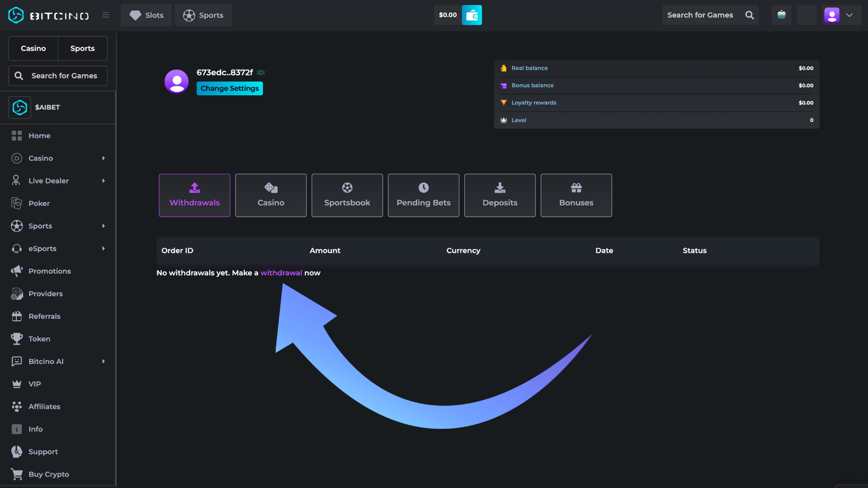Click the $AIBET token logo icon
Screen dimensions: 868x488
point(20,108)
